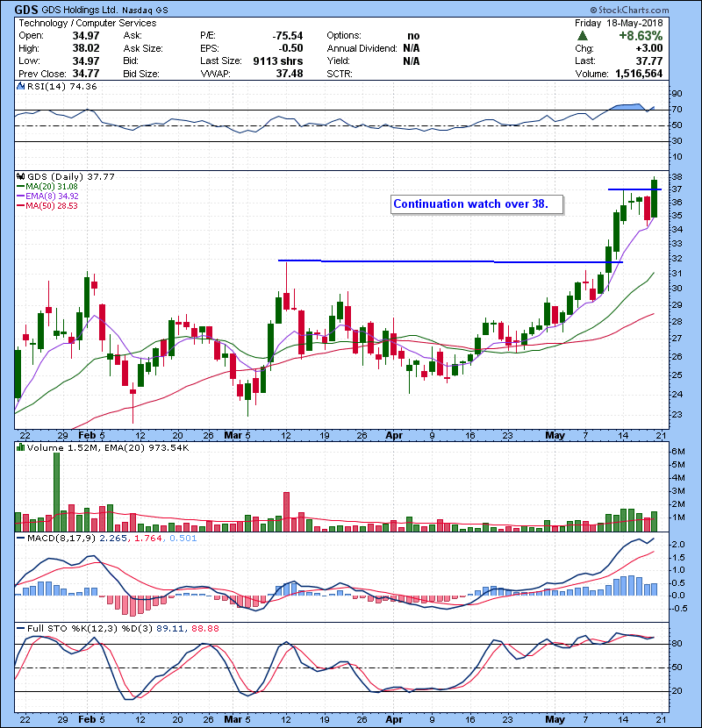Click the Last price 37.77 value
Screen dimensions: 702x728
pos(649,61)
